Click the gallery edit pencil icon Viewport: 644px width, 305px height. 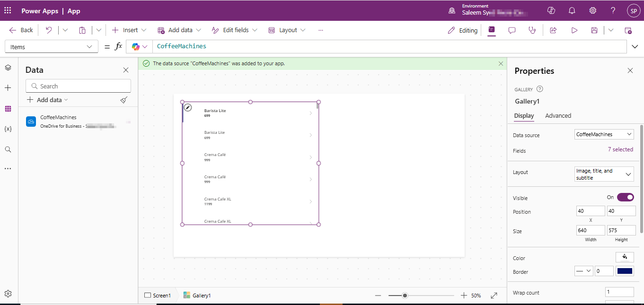pos(188,107)
